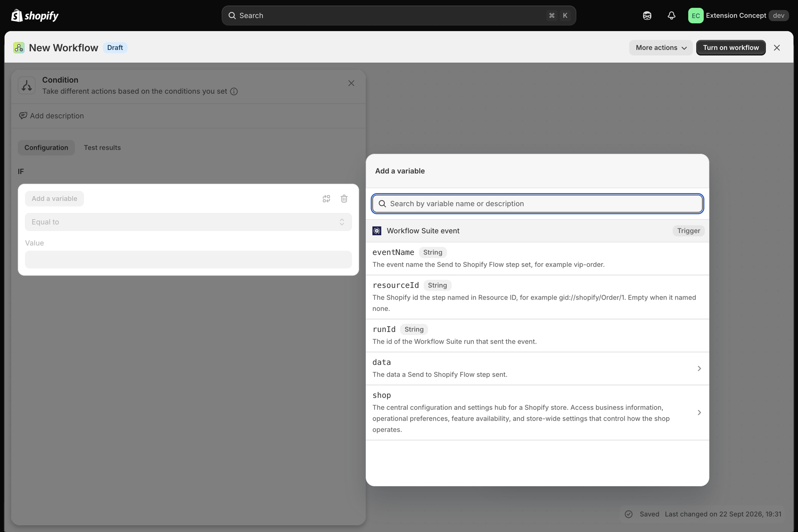
Task: Click the Shopify logo
Action: click(35, 15)
